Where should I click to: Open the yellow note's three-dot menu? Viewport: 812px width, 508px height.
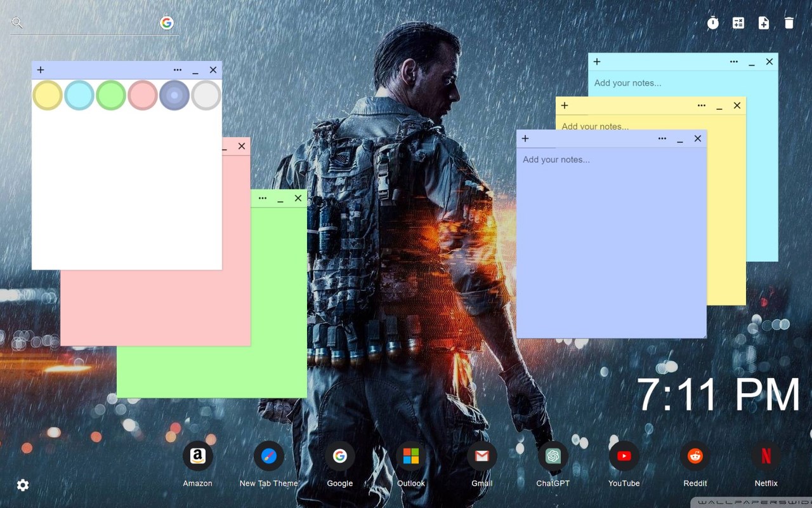click(x=702, y=105)
